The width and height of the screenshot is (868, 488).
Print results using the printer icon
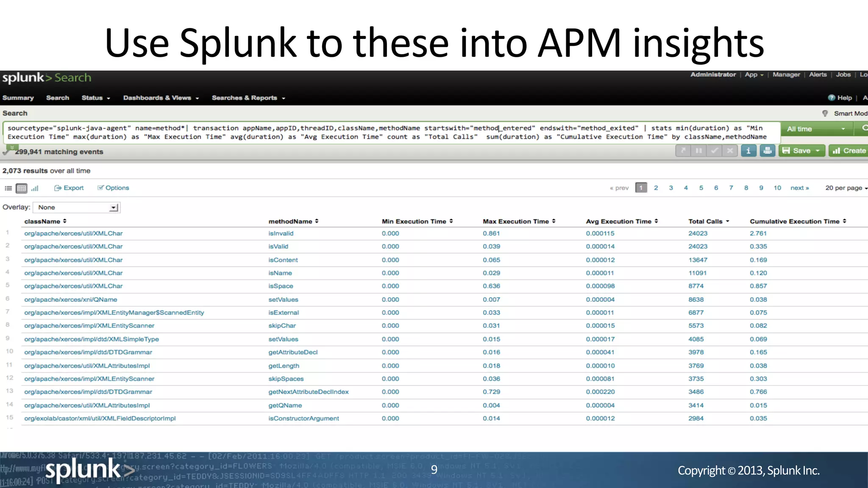coord(767,151)
